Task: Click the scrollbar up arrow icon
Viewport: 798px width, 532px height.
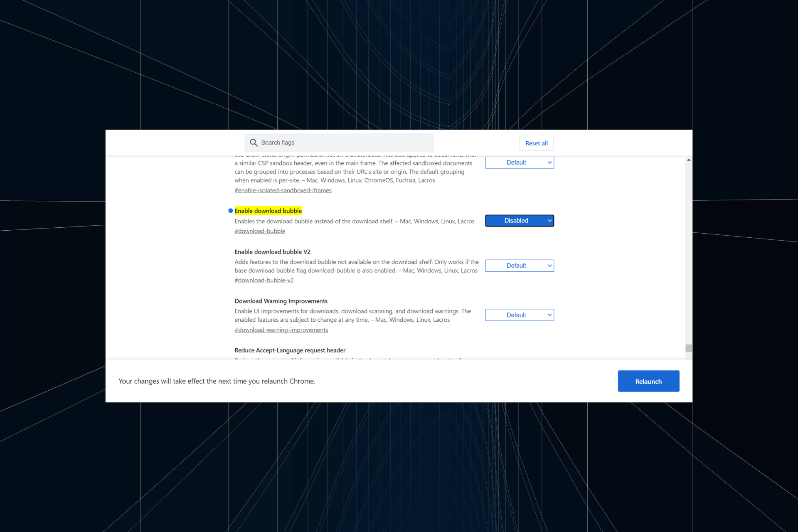Action: pos(689,159)
